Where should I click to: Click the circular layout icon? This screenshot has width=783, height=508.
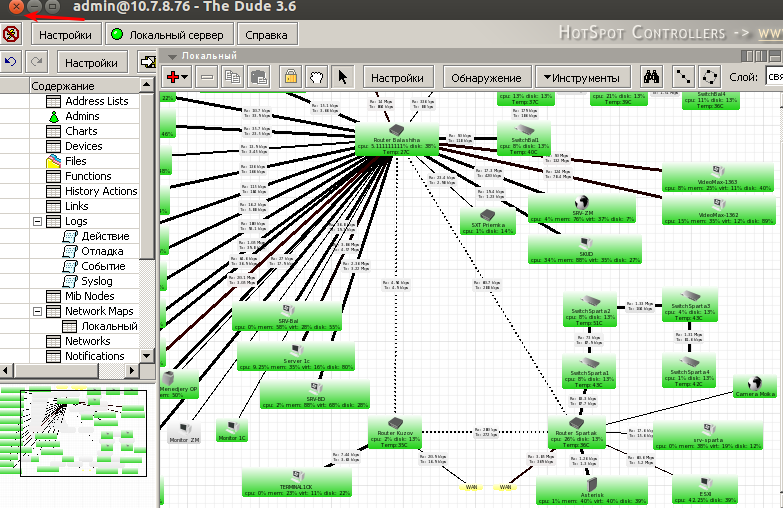709,77
